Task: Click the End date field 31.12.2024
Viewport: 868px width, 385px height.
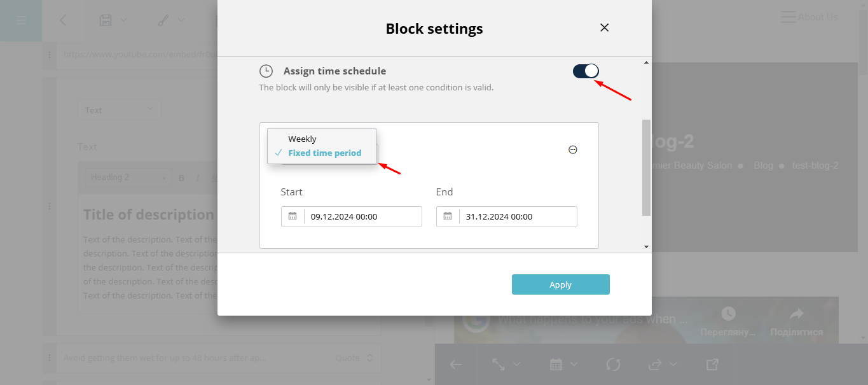Action: point(518,216)
